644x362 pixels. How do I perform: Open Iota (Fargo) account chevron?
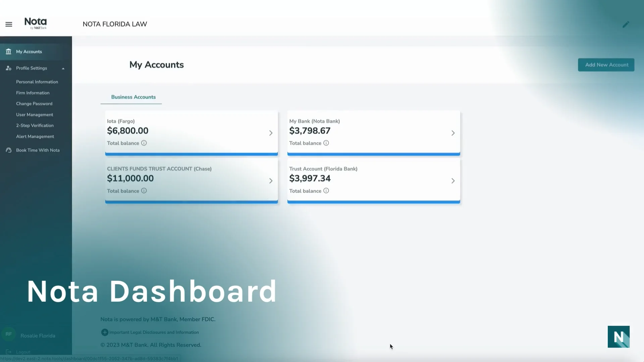pyautogui.click(x=271, y=133)
